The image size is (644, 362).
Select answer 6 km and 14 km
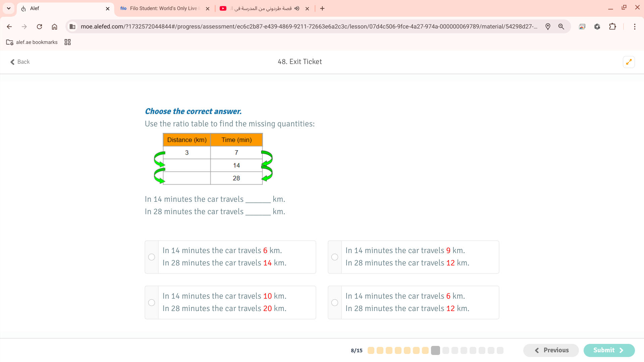point(152,257)
